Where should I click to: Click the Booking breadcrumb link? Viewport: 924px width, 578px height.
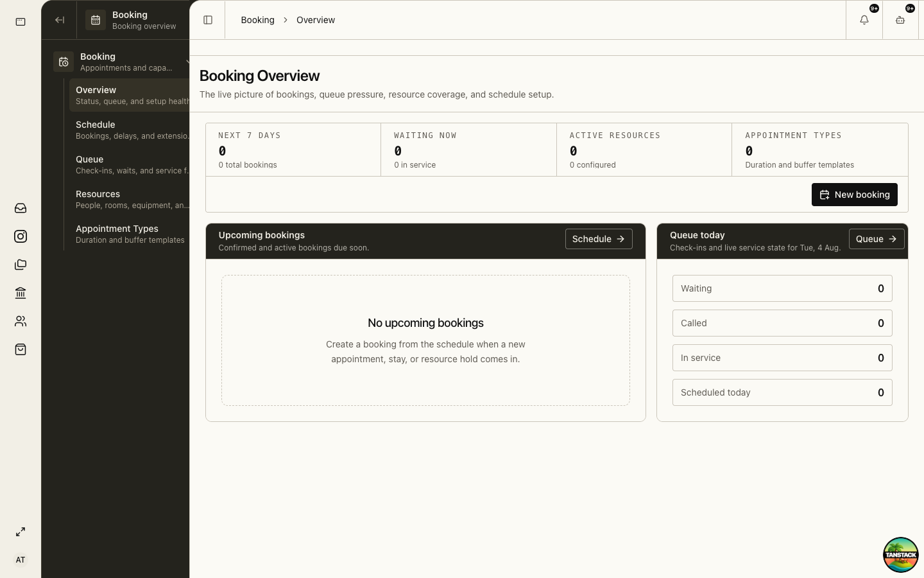(x=257, y=20)
